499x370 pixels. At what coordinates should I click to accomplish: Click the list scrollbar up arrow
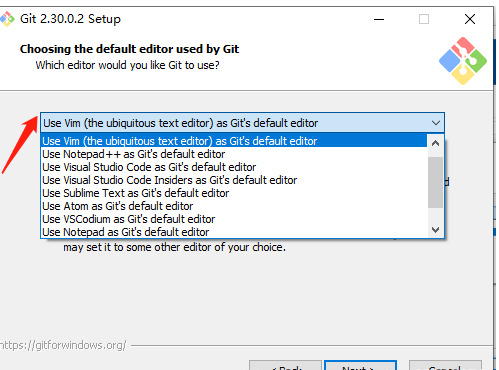click(x=435, y=143)
